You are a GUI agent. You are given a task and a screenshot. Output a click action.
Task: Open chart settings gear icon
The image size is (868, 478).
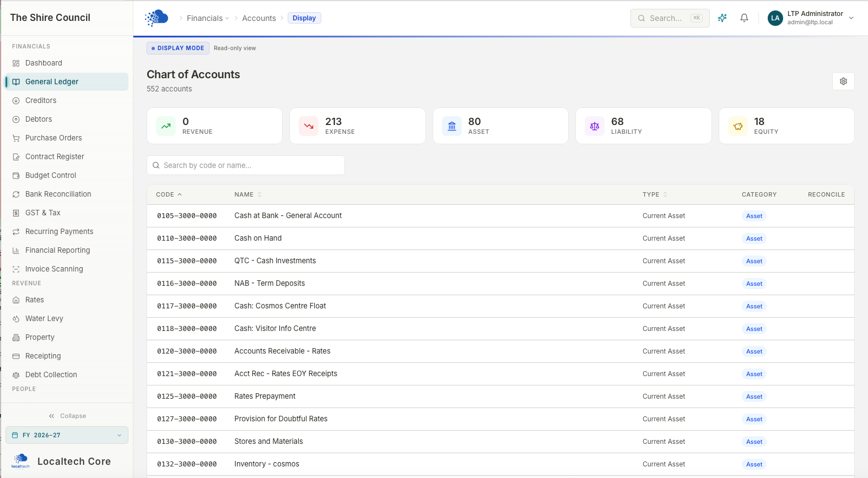pos(843,82)
